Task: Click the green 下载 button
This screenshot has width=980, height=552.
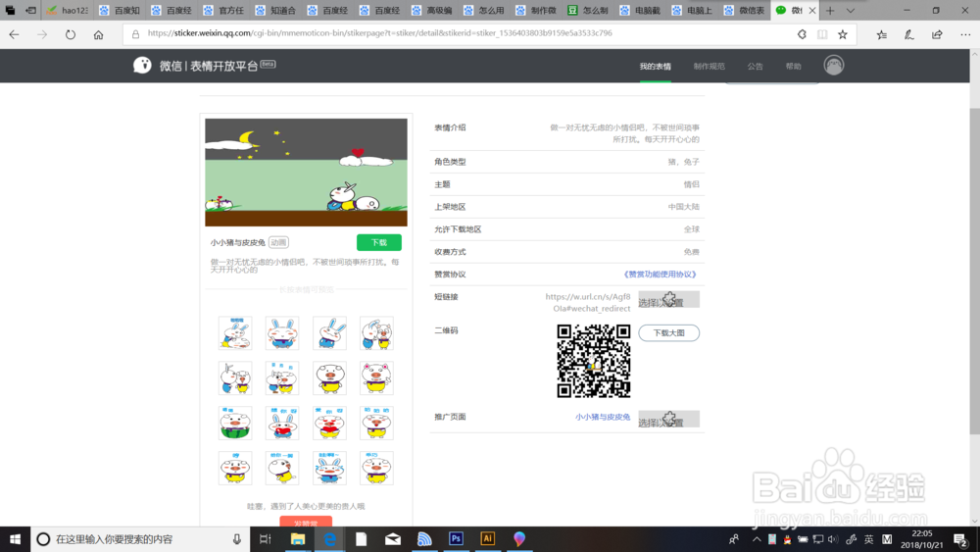Action: 378,242
